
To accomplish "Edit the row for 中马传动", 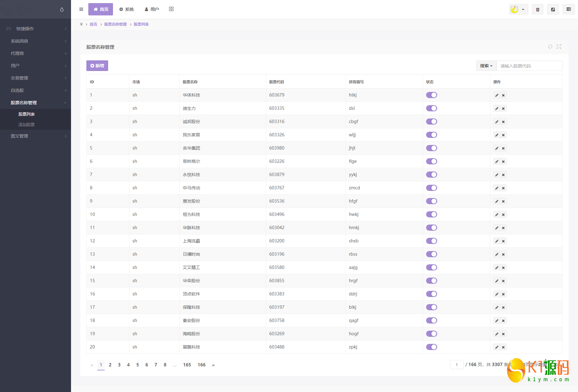I will coord(496,188).
